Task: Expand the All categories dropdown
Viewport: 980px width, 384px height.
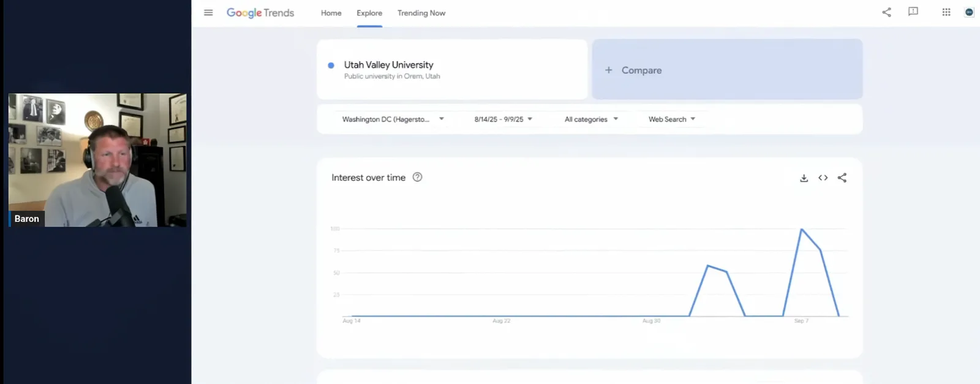Action: (x=591, y=119)
